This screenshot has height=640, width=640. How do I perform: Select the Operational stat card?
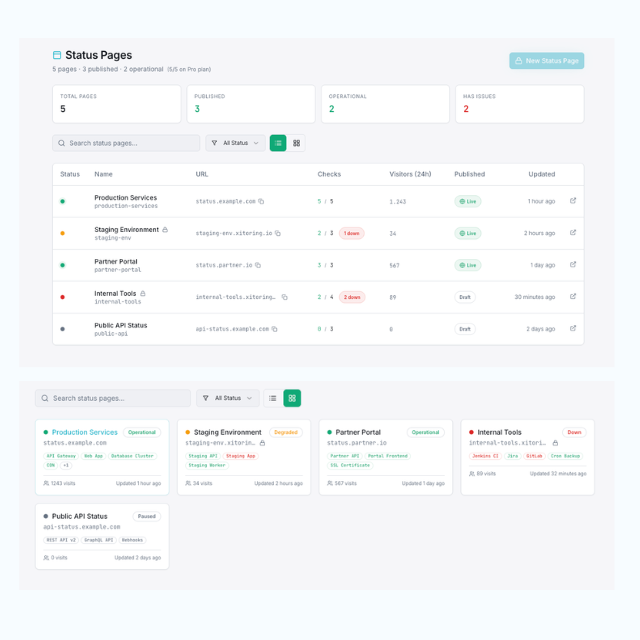385,104
